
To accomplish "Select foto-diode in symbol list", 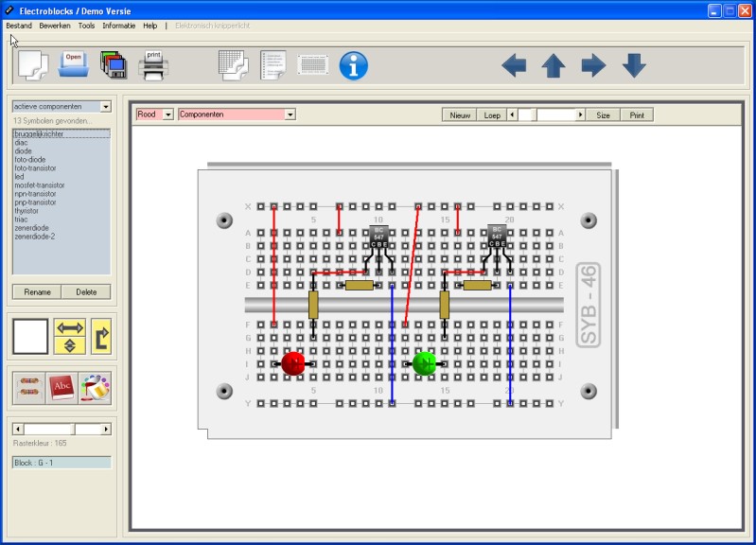I will [x=62, y=160].
